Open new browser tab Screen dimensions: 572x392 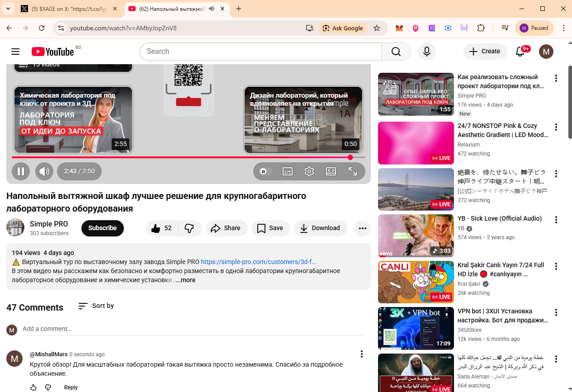point(239,9)
